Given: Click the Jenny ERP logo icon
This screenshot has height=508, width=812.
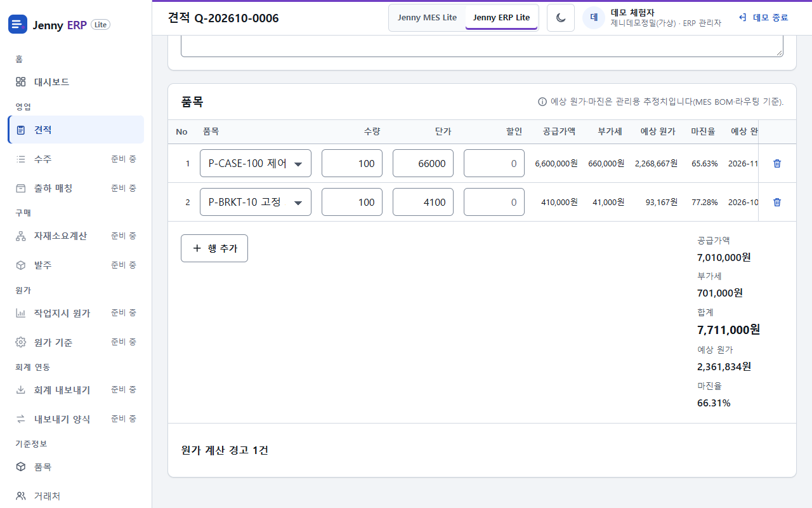Looking at the screenshot, I should (x=18, y=25).
